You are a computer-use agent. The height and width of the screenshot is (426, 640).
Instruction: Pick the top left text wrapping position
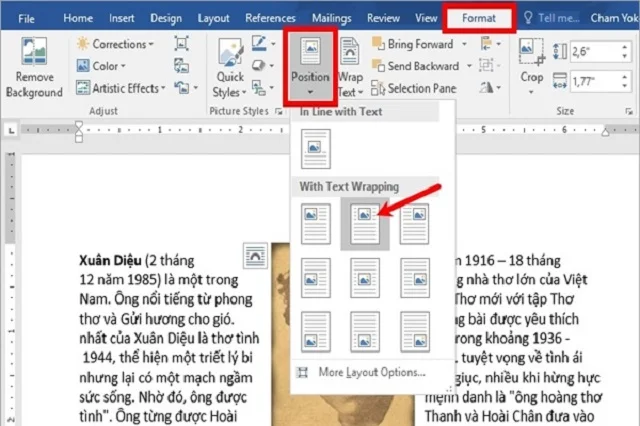pos(314,219)
